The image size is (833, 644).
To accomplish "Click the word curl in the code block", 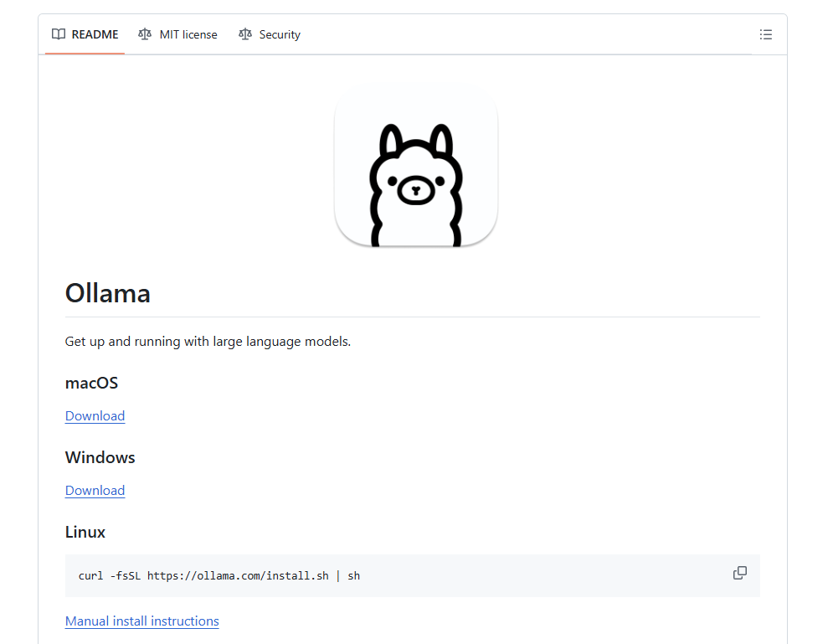I will click(x=91, y=576).
